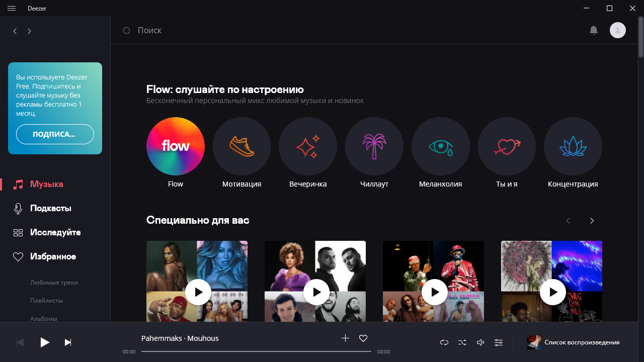Show next items in Специально для вас

tap(592, 221)
